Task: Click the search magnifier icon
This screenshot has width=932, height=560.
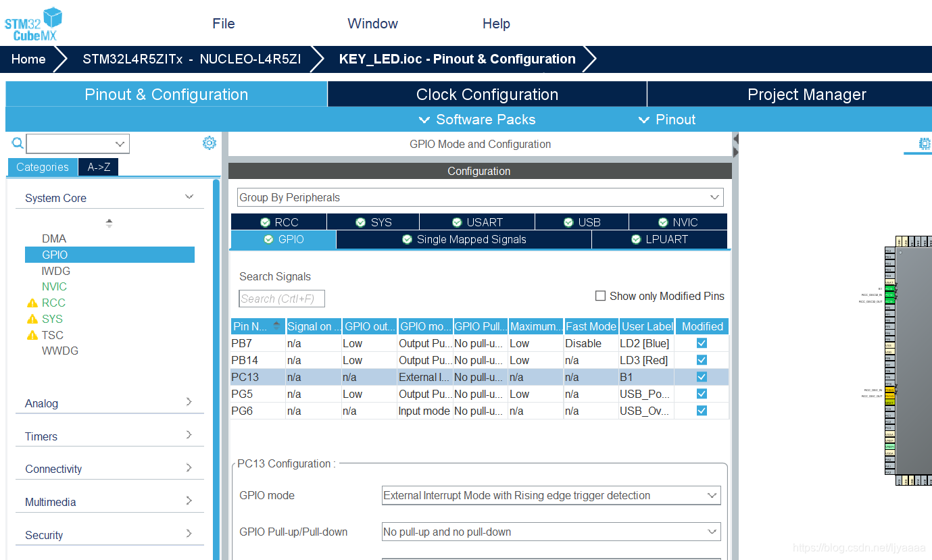Action: 18,143
